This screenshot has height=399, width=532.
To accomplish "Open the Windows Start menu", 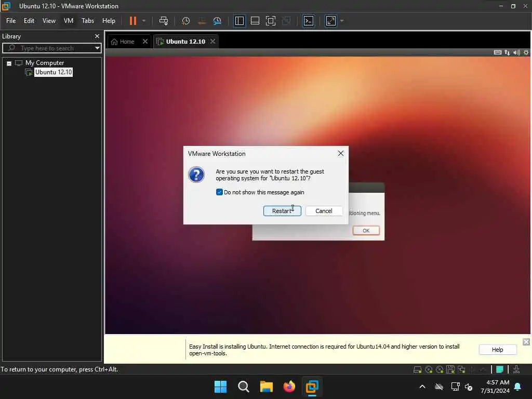I will pos(220,387).
